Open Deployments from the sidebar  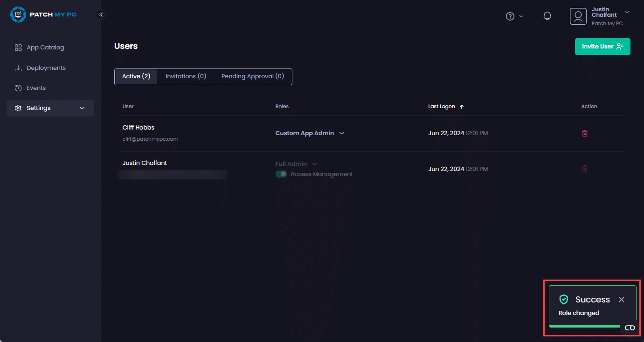(46, 68)
